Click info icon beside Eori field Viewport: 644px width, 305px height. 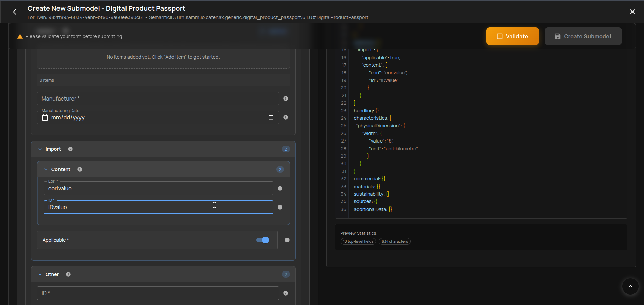pyautogui.click(x=280, y=188)
